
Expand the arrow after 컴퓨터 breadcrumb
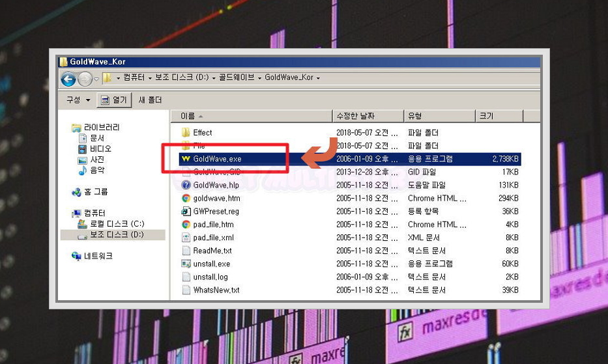pyautogui.click(x=150, y=78)
